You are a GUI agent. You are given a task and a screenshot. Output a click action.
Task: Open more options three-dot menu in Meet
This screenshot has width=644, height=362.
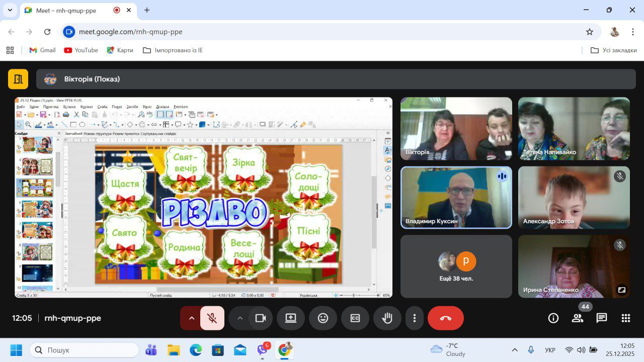[415, 318]
